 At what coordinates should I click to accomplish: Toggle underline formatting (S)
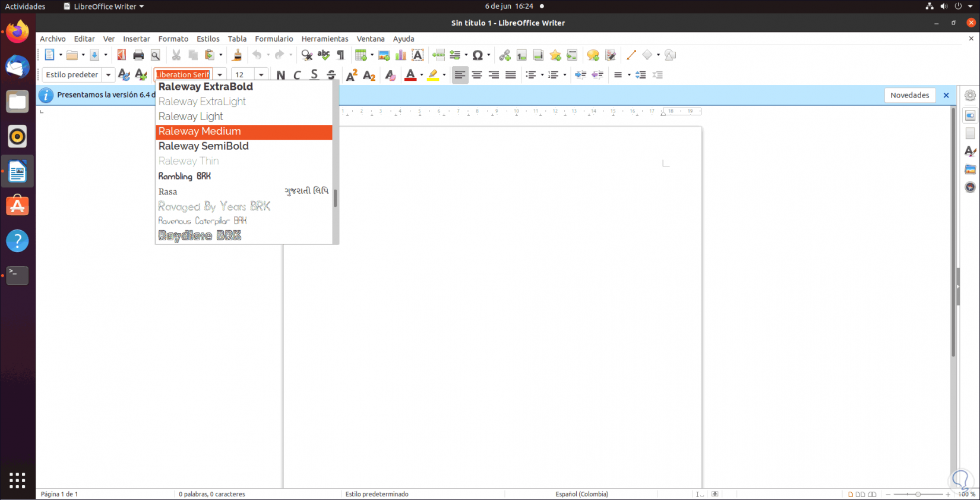pyautogui.click(x=314, y=75)
